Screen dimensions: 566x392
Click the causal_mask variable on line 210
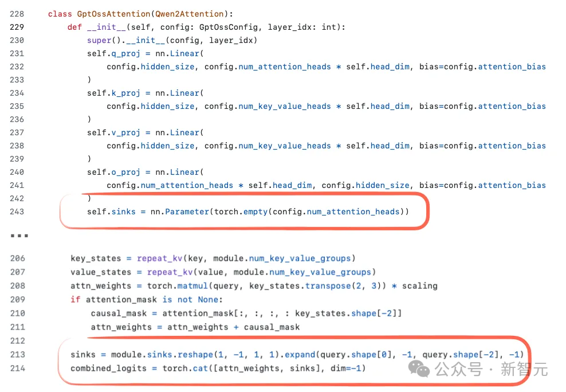119,313
